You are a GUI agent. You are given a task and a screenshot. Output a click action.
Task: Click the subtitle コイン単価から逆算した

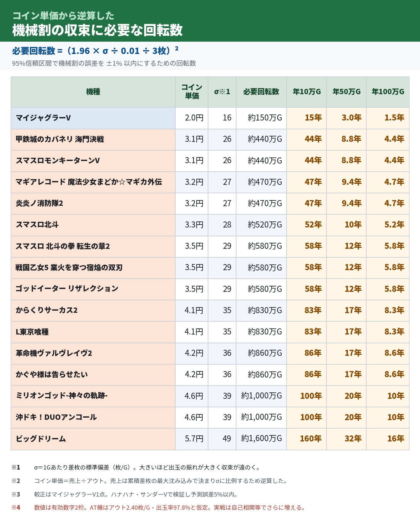pyautogui.click(x=63, y=16)
